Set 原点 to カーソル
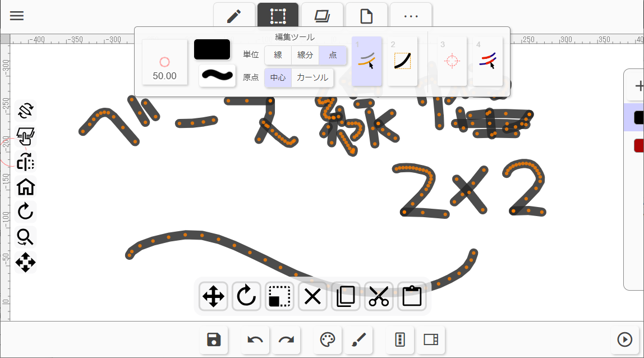Viewport: 644px width, 358px height. pos(312,78)
